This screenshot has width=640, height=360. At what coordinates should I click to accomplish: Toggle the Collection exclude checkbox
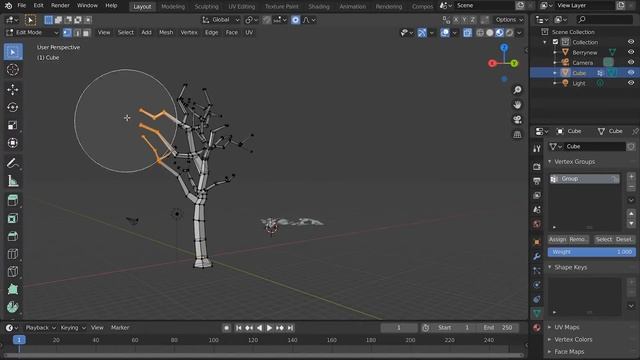[x=555, y=42]
